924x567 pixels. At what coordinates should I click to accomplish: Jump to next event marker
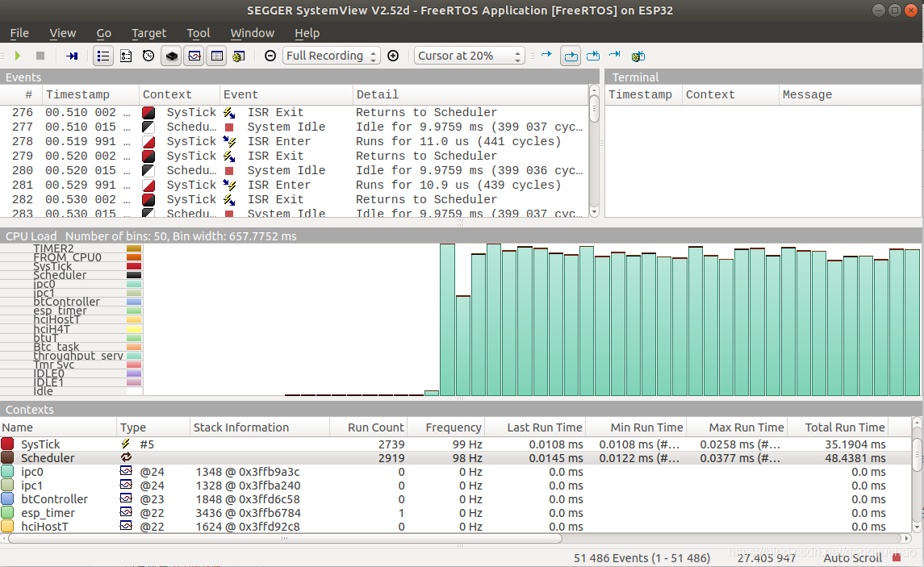pos(547,56)
